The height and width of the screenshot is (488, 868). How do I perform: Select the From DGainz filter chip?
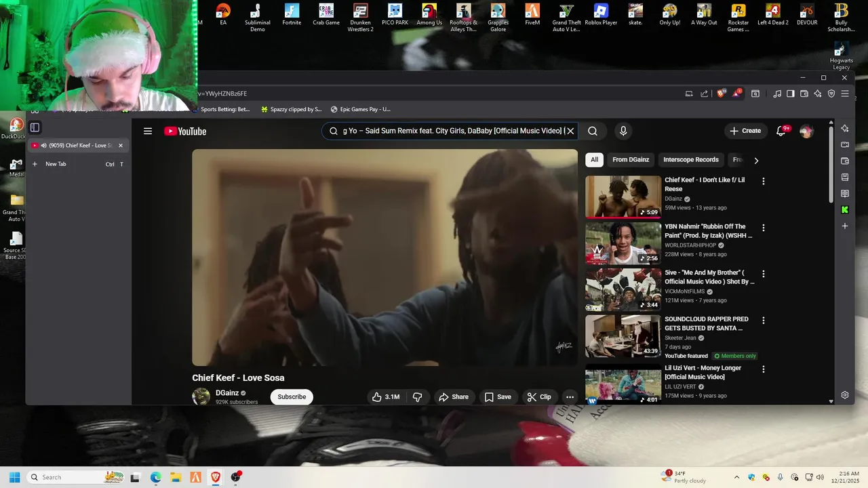coord(631,160)
